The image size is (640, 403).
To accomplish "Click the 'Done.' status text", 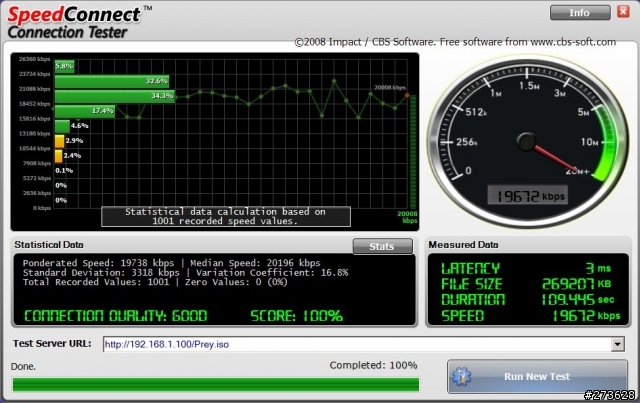I will [x=23, y=367].
